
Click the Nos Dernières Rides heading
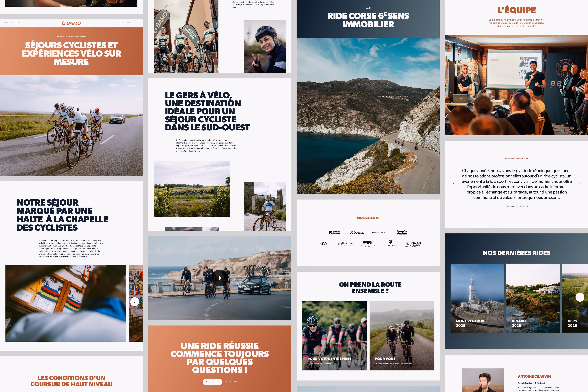click(516, 253)
